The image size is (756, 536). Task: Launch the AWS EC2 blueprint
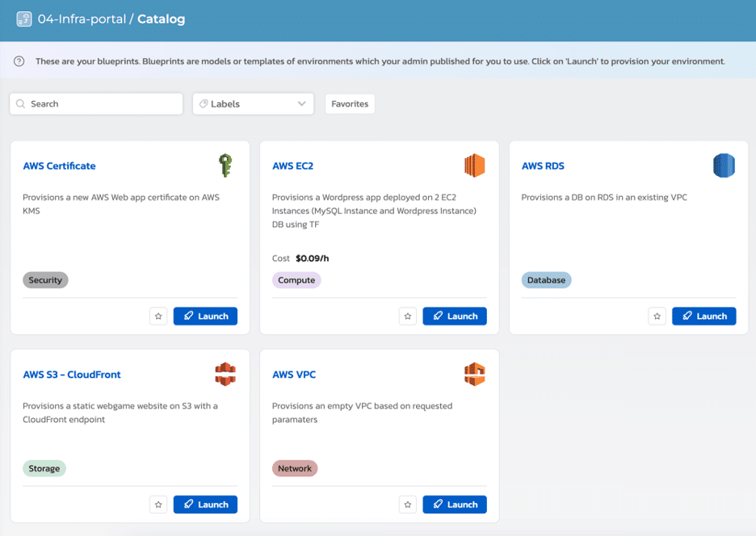(455, 316)
